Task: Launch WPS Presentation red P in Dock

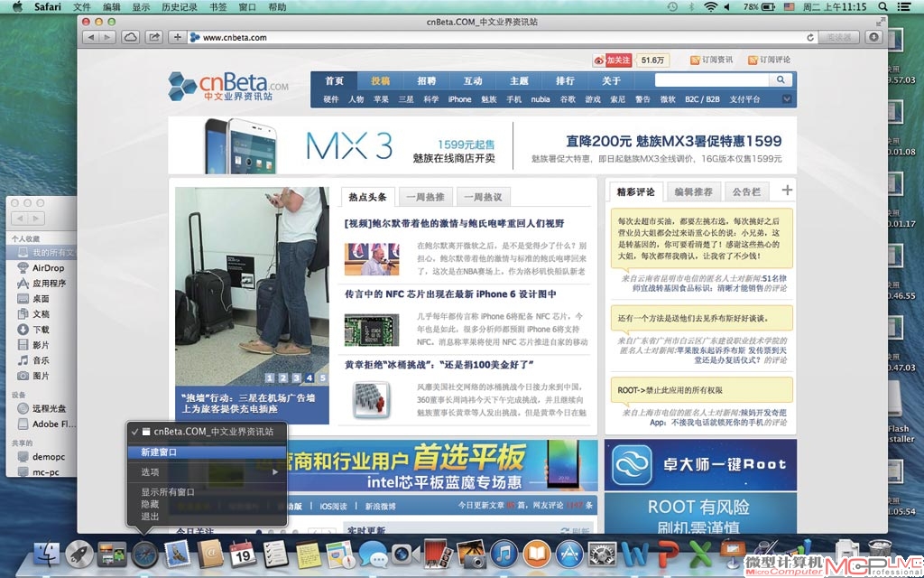Action: tap(669, 555)
